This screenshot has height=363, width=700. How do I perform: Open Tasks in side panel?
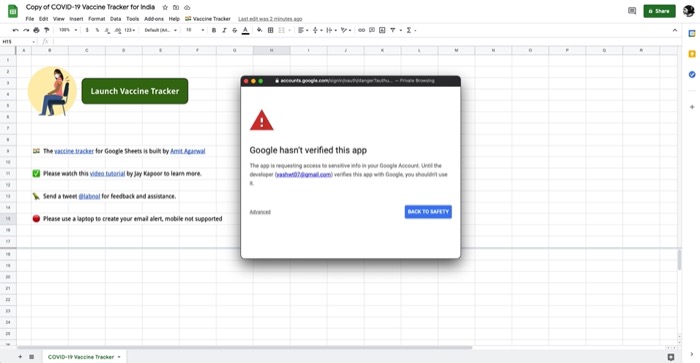pos(692,74)
